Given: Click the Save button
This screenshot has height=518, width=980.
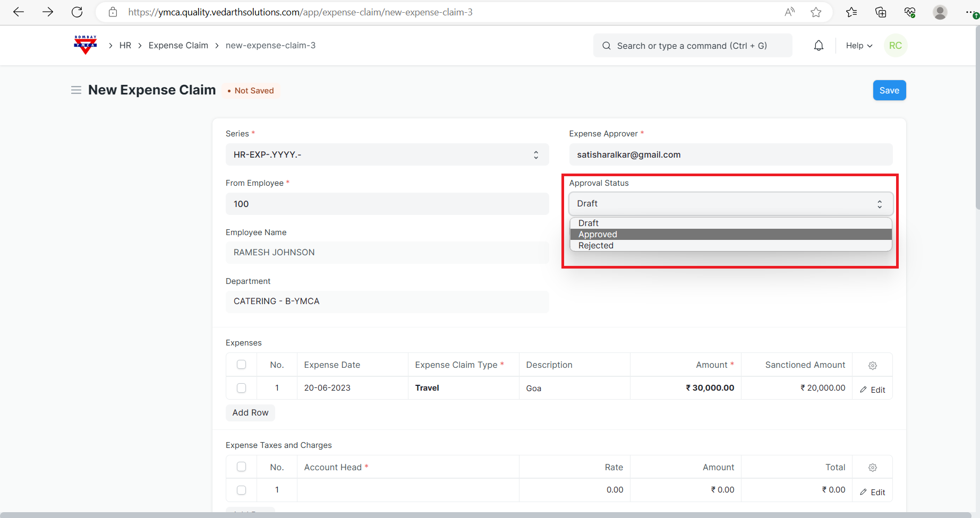Looking at the screenshot, I should click(889, 90).
